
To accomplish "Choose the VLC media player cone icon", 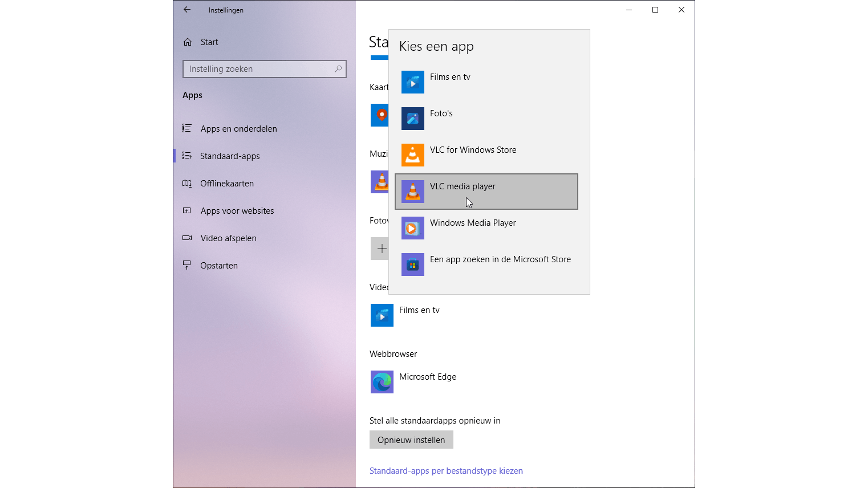I will coord(413,192).
